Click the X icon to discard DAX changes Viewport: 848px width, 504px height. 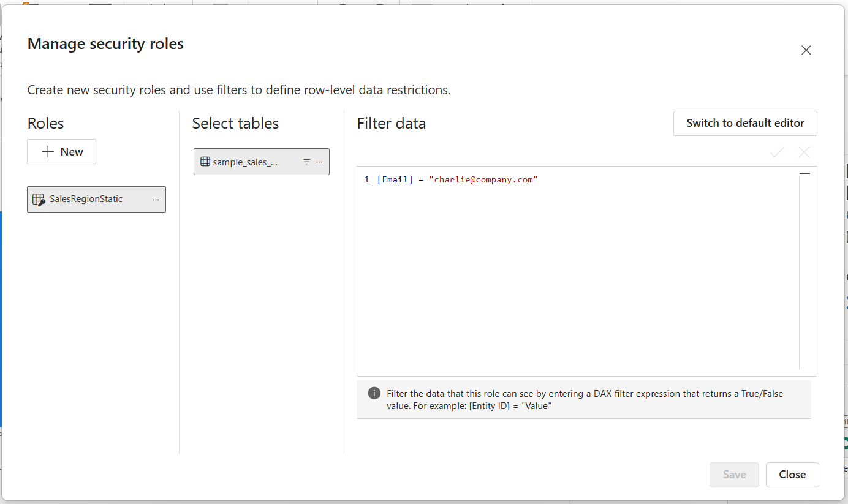click(804, 152)
